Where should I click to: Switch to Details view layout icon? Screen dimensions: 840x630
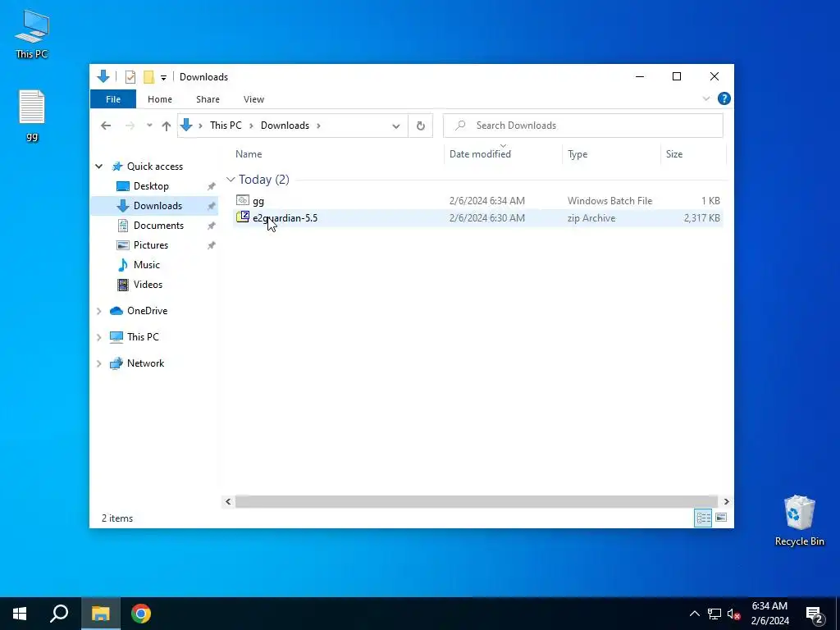pyautogui.click(x=703, y=518)
